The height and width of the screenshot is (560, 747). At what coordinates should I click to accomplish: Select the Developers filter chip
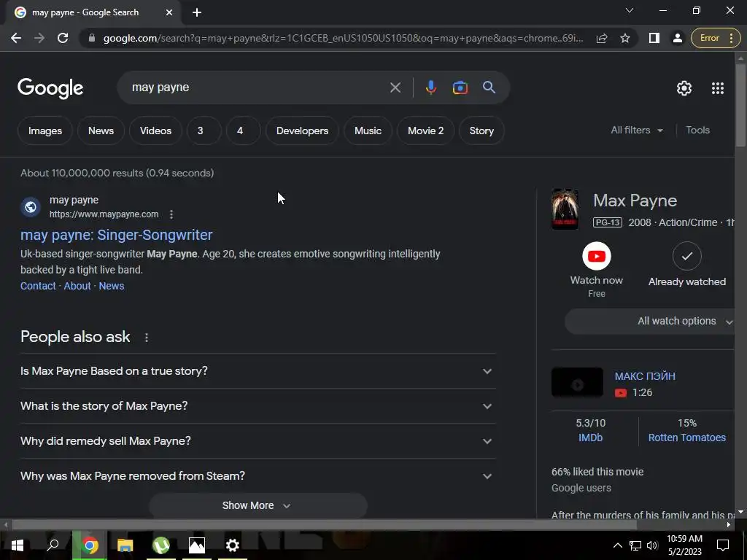point(302,131)
